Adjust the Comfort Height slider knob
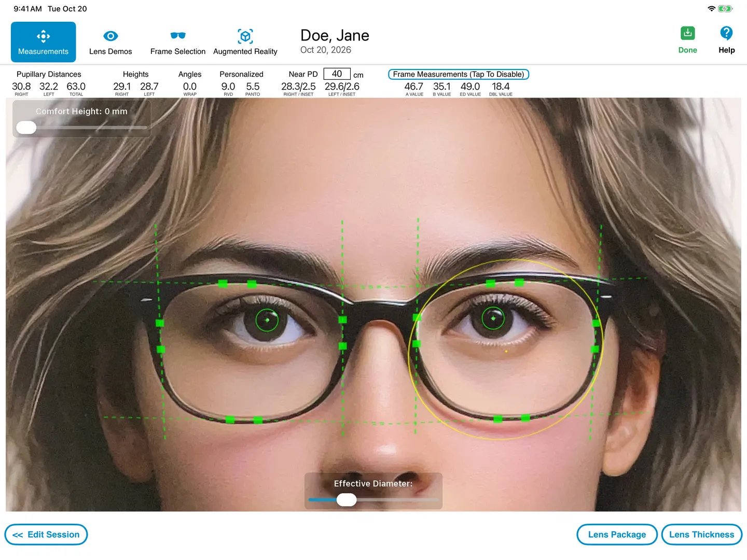 26,127
